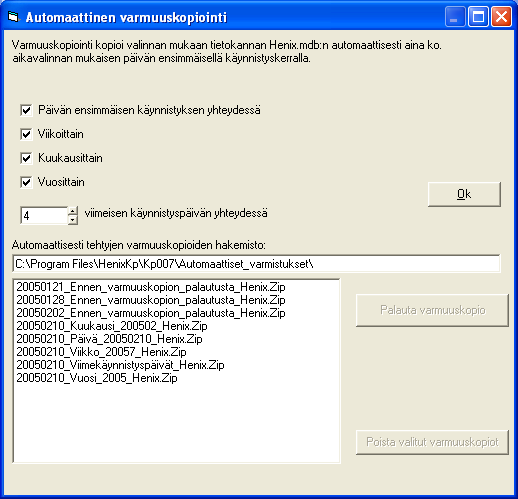Select the 20050210_Viikko_20057_Henix.Zip file
The image size is (518, 499).
(101, 352)
